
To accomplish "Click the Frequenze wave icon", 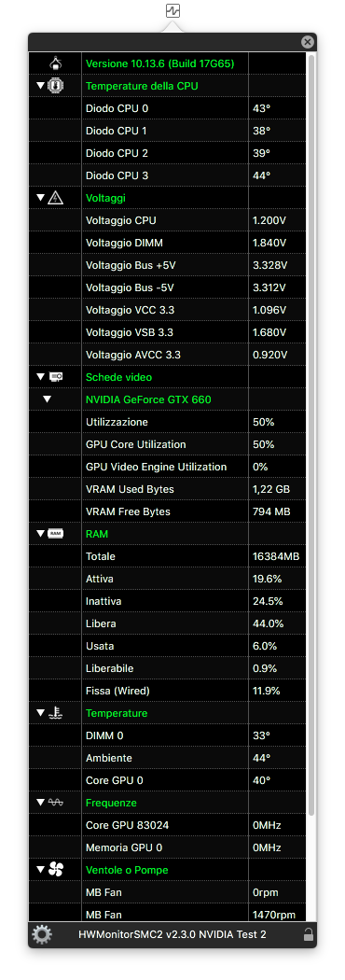I will point(56,803).
